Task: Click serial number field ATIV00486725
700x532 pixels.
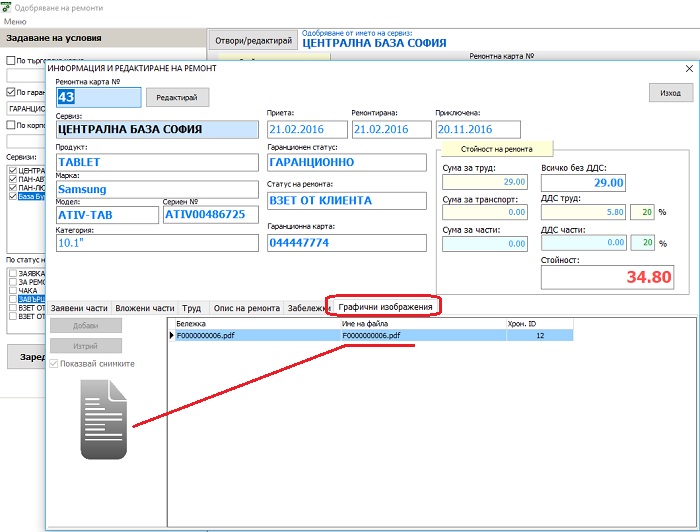Action: [x=211, y=214]
